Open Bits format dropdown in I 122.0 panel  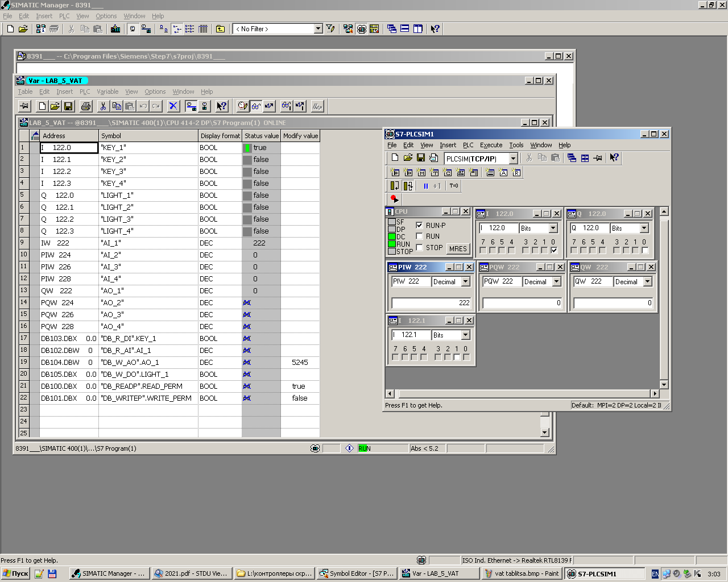[x=553, y=228]
